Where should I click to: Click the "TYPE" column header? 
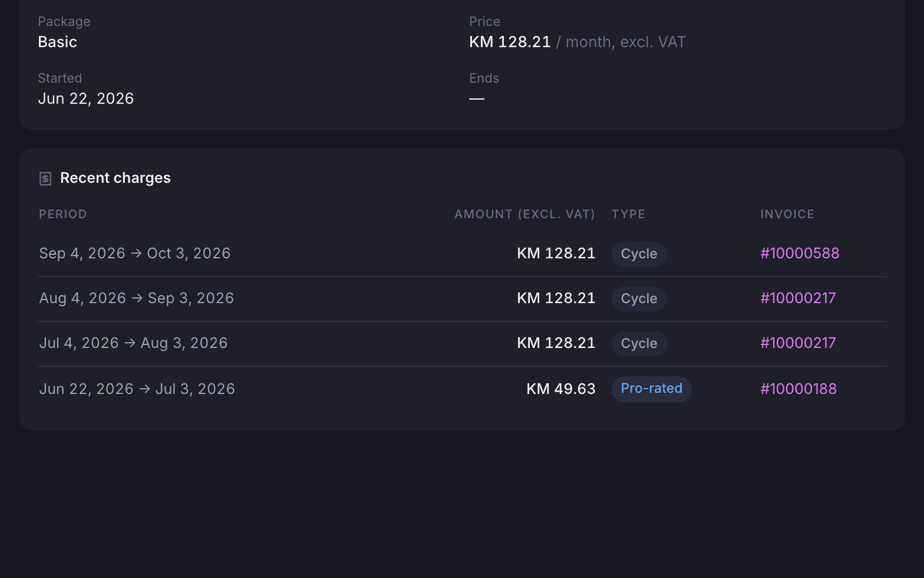pos(628,214)
